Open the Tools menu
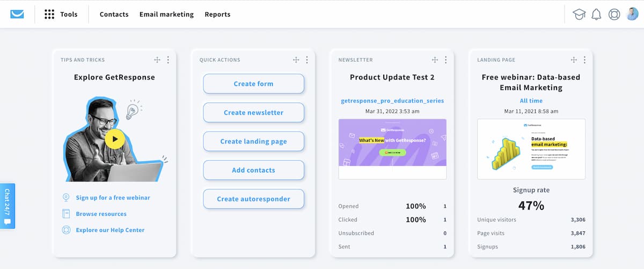 69,14
